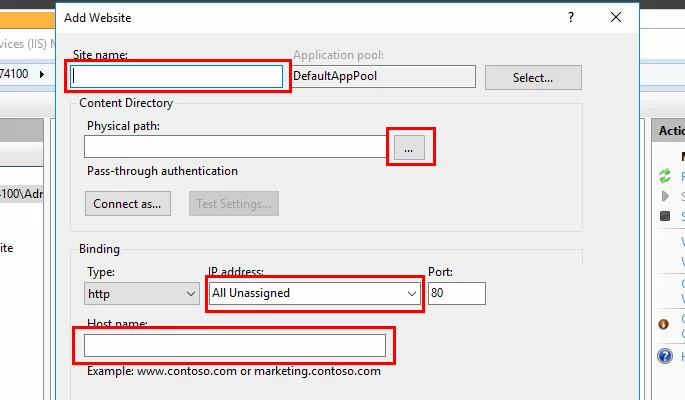Image resolution: width=685 pixels, height=400 pixels.
Task: Click the Connect as button
Action: tap(126, 203)
